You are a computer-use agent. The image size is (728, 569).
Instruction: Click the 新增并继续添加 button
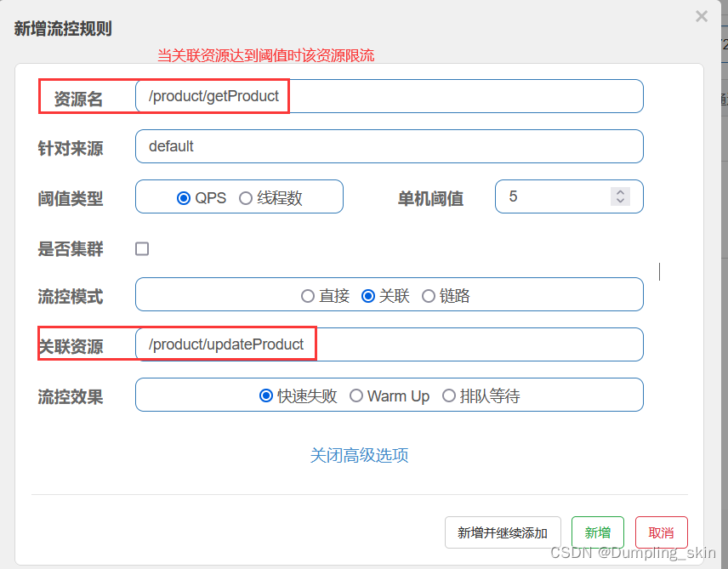tap(503, 532)
